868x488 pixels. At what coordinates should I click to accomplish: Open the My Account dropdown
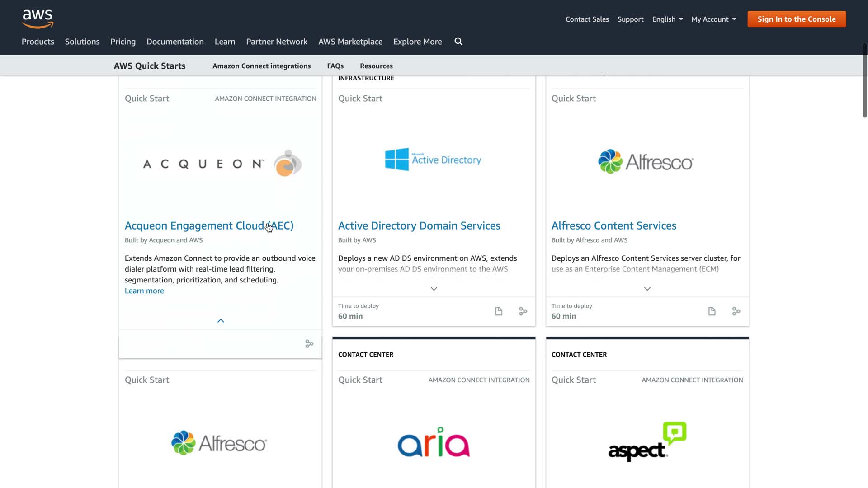(x=713, y=19)
